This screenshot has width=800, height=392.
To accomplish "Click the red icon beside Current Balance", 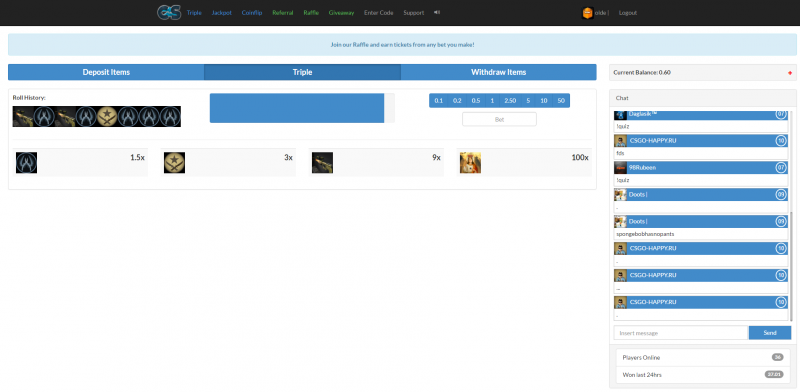I will [790, 73].
